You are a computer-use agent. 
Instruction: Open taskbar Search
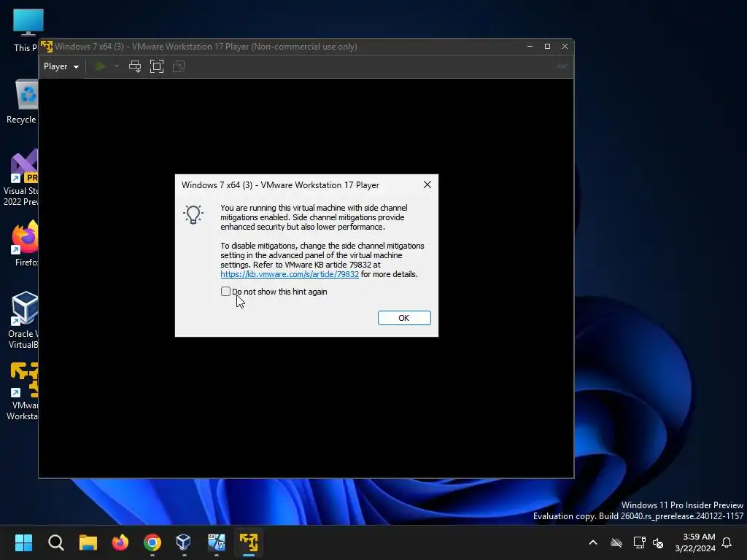pos(55,542)
